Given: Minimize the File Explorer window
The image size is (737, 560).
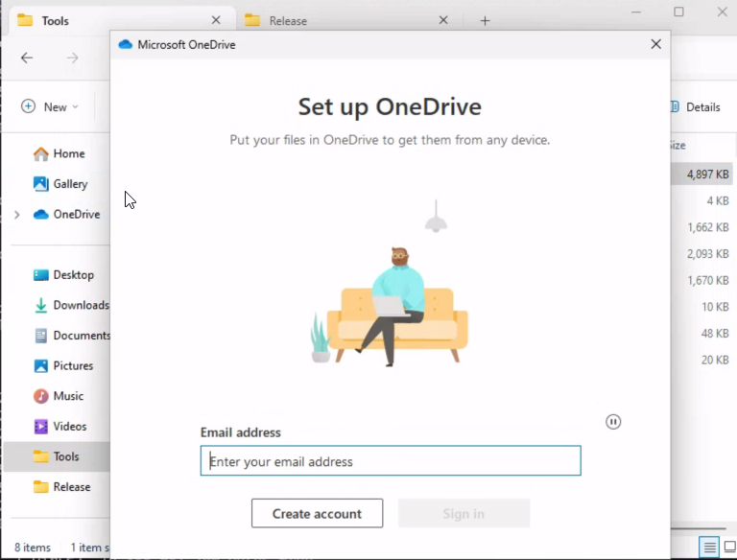Looking at the screenshot, I should (636, 12).
